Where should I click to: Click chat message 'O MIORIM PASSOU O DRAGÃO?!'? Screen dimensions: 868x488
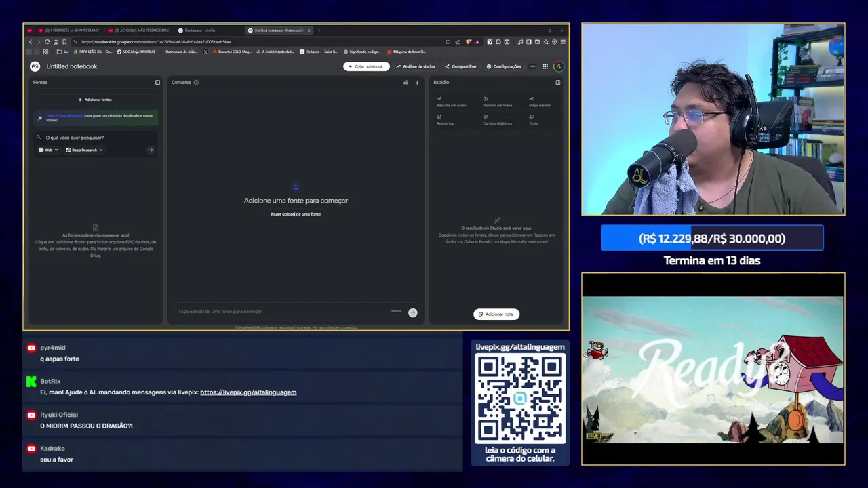[x=86, y=426]
